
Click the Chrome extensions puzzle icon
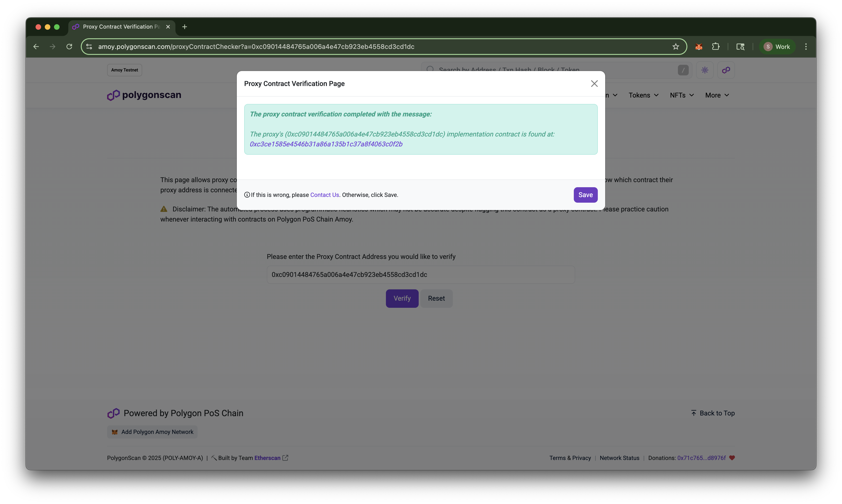coord(716,47)
